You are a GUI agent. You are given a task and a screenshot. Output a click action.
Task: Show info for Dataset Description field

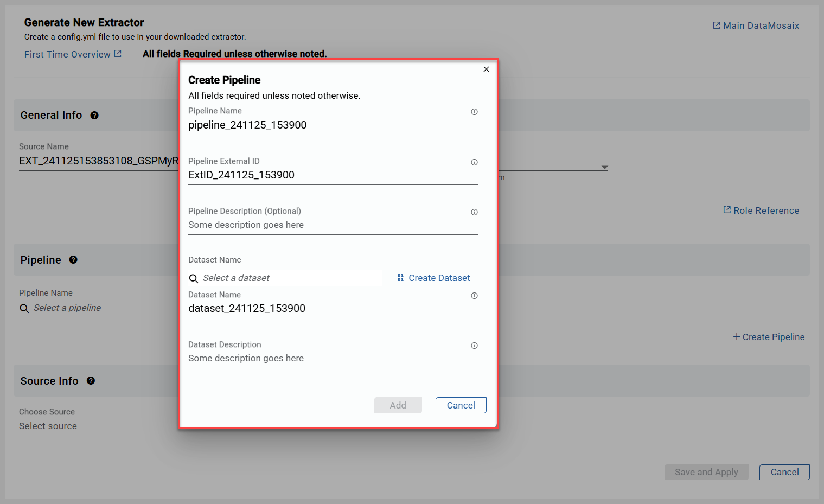click(474, 346)
